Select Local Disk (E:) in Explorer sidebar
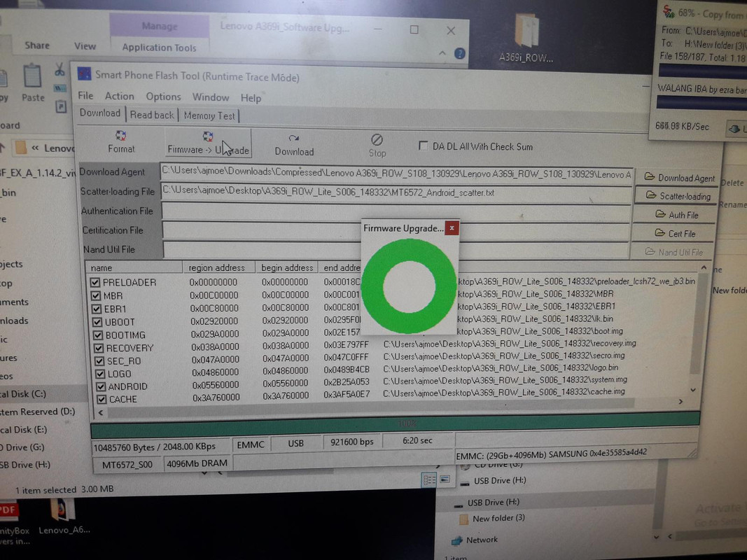 pos(24,430)
